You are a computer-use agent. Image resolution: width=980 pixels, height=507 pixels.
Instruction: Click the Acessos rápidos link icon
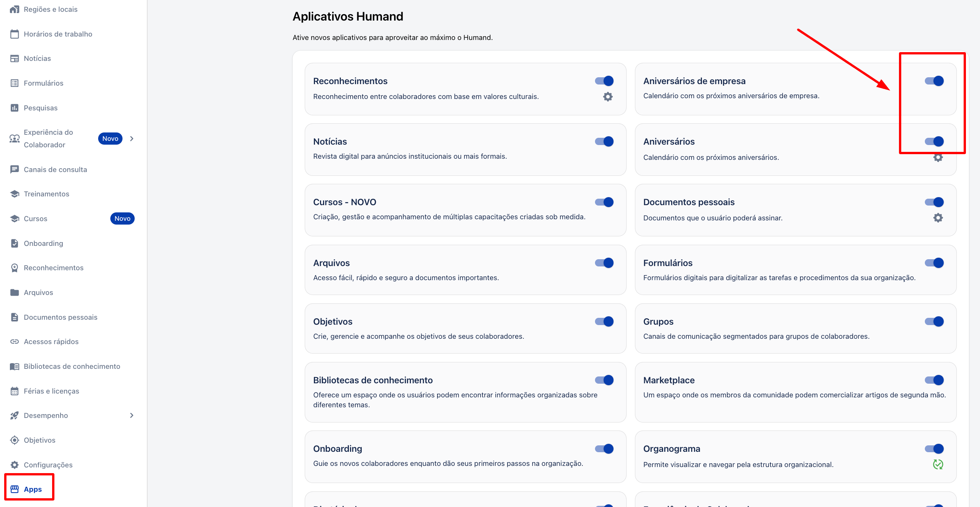[x=14, y=341]
